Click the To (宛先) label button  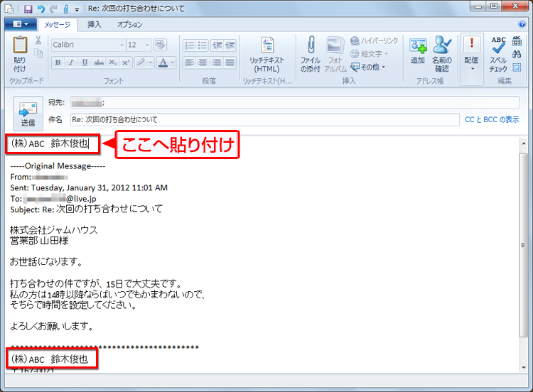[x=56, y=102]
